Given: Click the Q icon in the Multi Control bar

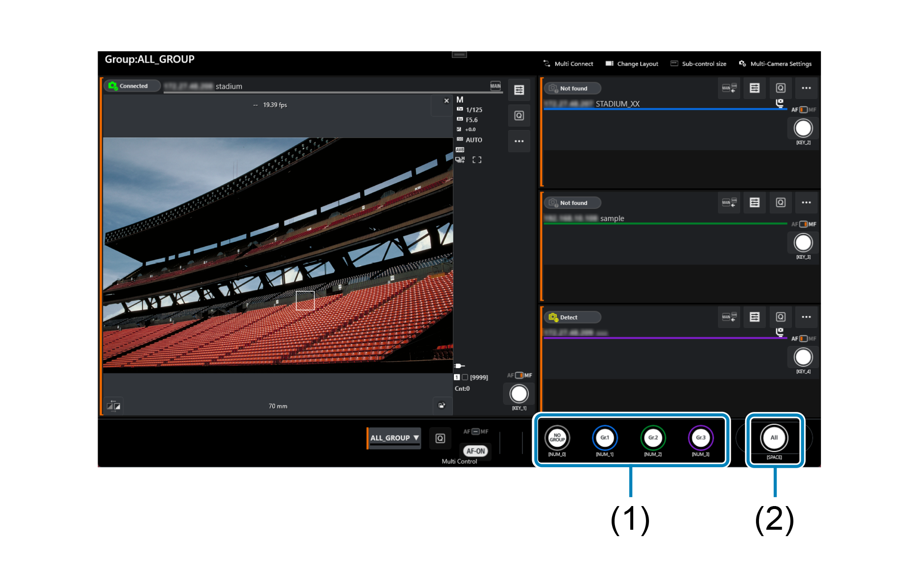Looking at the screenshot, I should [440, 438].
